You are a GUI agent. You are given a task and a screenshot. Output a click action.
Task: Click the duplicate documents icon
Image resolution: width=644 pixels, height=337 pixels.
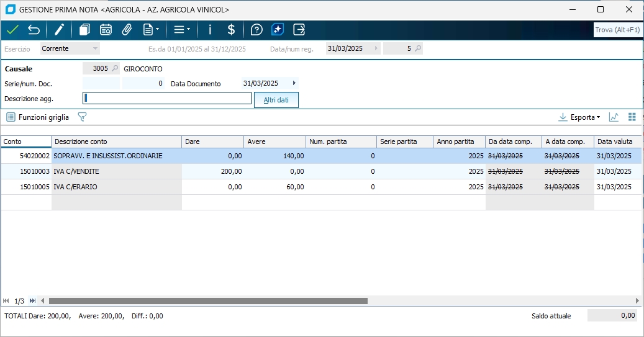click(x=85, y=29)
